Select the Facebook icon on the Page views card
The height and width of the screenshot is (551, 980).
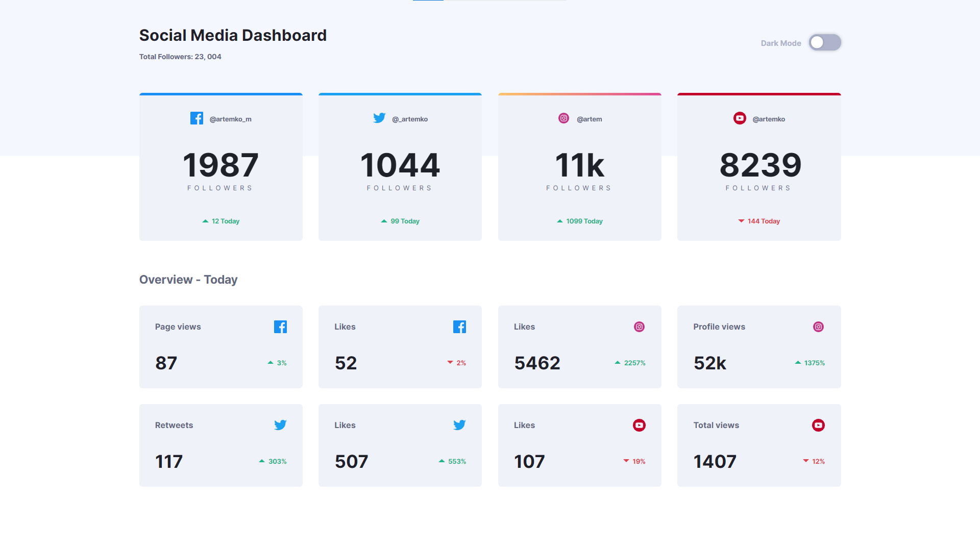click(x=280, y=327)
